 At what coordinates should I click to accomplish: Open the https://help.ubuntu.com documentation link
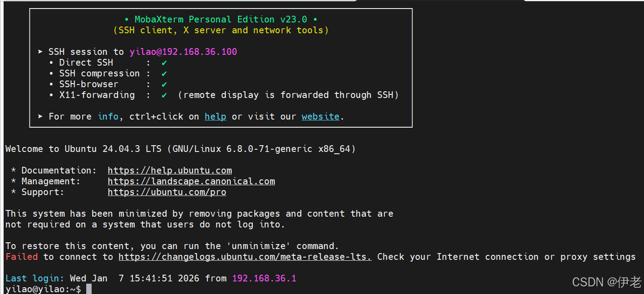point(170,171)
